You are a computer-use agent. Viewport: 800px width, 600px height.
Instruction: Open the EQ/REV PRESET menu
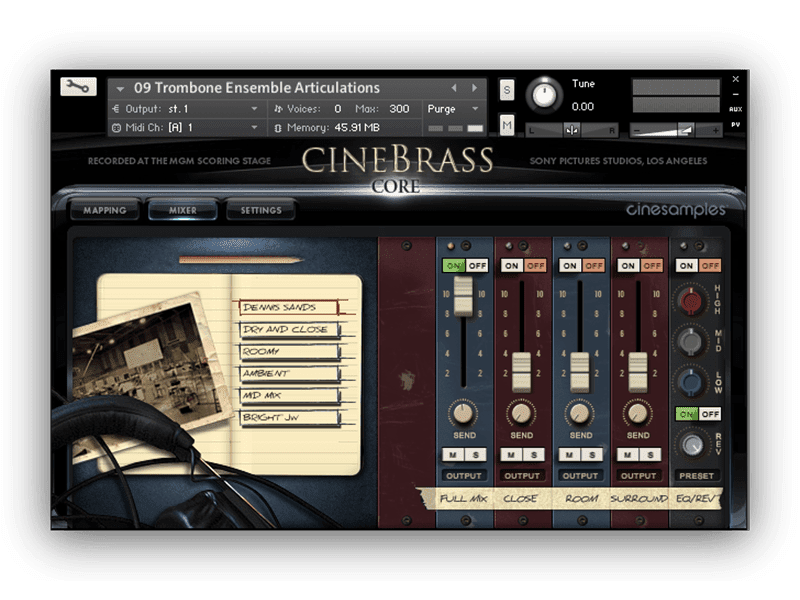[x=696, y=476]
